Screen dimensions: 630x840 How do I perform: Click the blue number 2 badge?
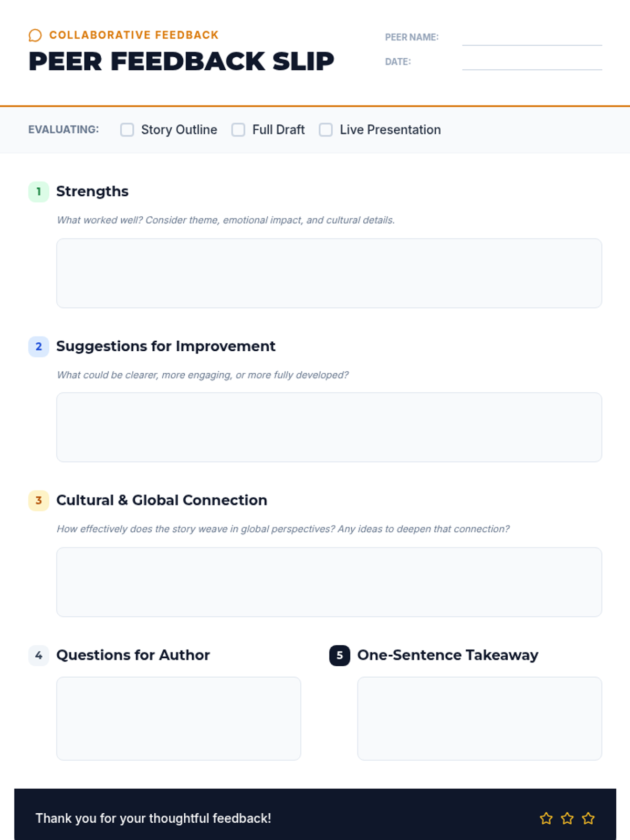38,346
